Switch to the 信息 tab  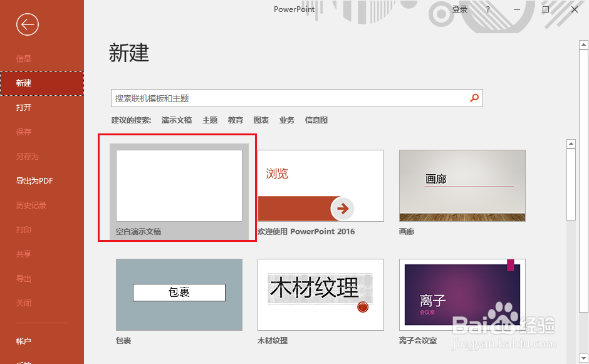click(x=23, y=58)
